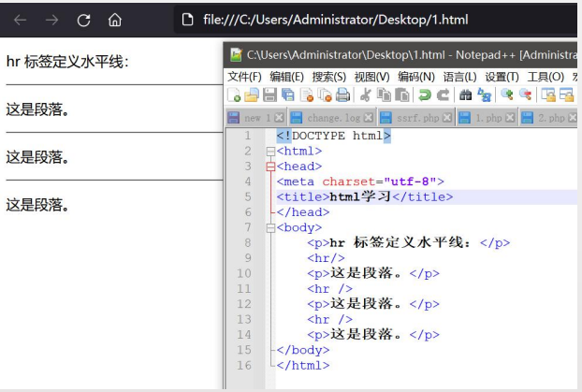Click the Copy icon in toolbar

click(384, 94)
